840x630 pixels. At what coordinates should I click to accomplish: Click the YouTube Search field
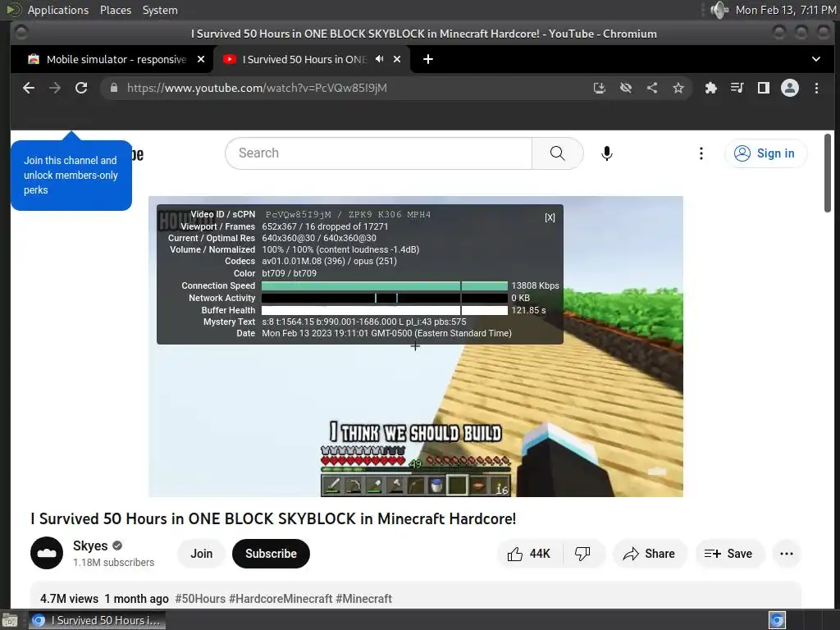point(378,153)
